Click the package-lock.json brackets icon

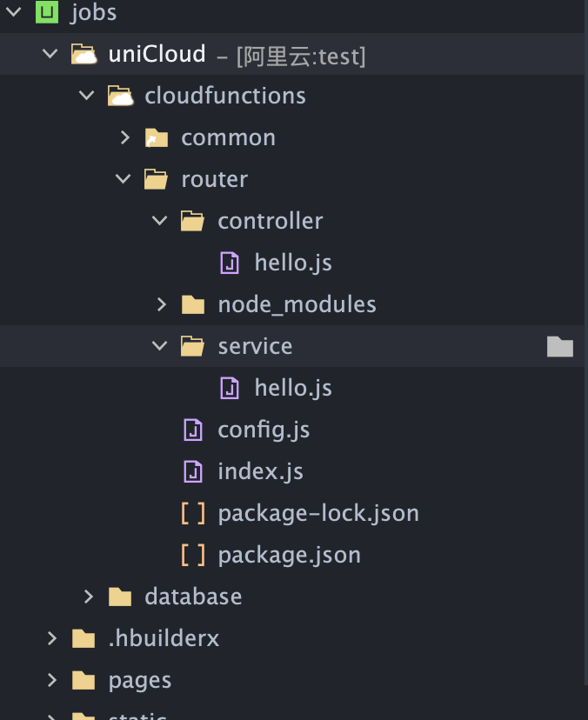(193, 513)
